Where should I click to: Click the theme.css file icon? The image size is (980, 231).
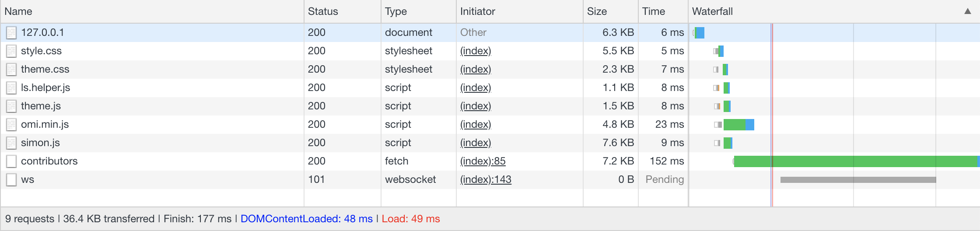(11, 70)
